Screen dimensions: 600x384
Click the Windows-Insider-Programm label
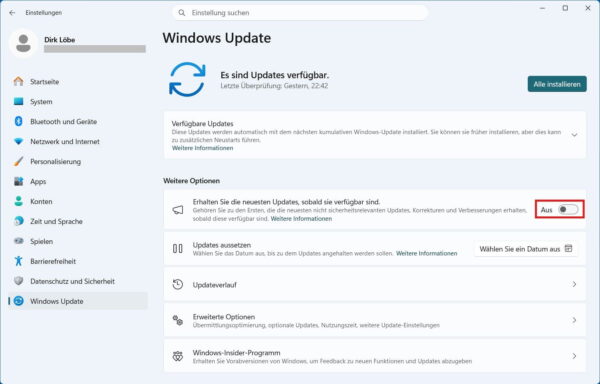click(236, 353)
